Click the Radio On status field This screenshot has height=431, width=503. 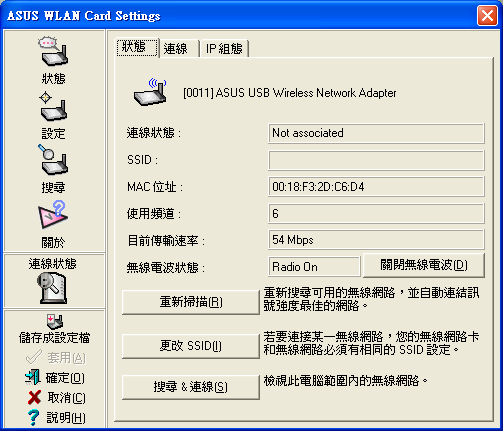pos(314,267)
